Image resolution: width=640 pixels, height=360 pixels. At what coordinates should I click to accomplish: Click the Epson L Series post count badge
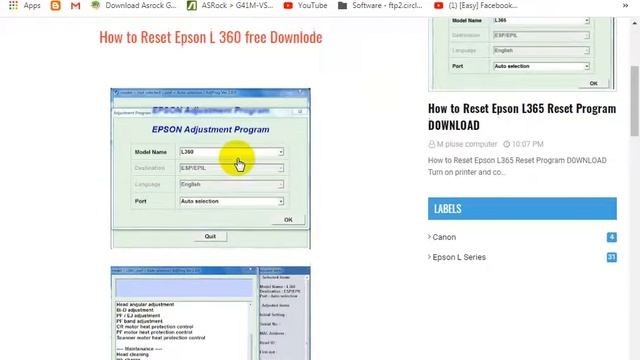pyautogui.click(x=611, y=257)
